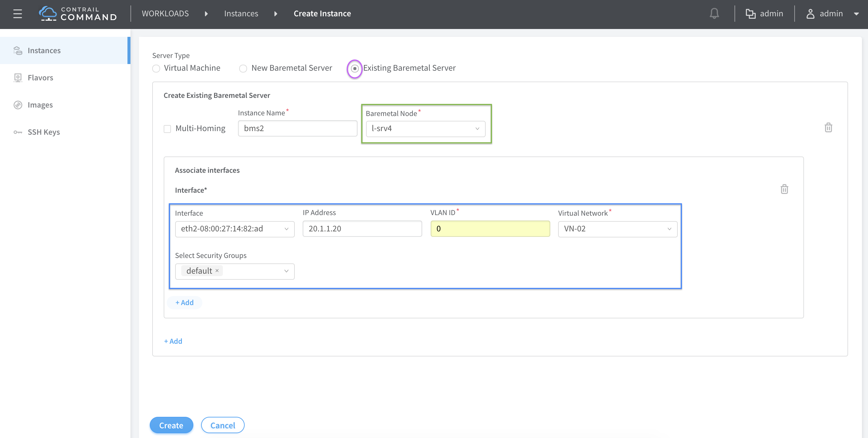Open the Baremetal Node dropdown showing l-srv4

tap(426, 129)
